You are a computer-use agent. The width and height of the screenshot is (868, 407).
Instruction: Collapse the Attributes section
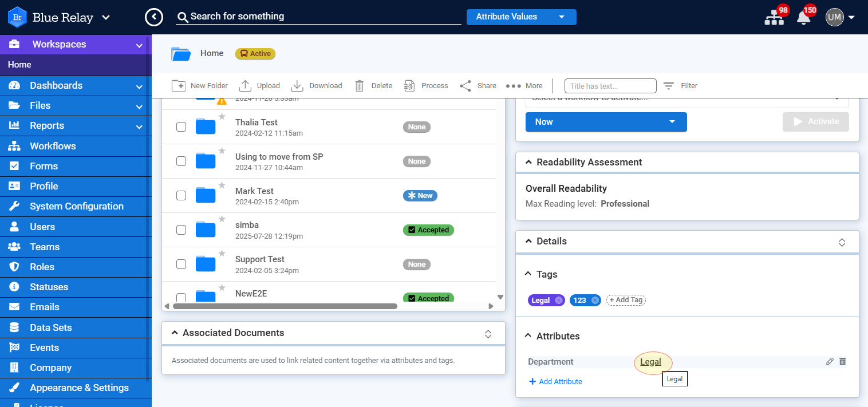pos(528,336)
